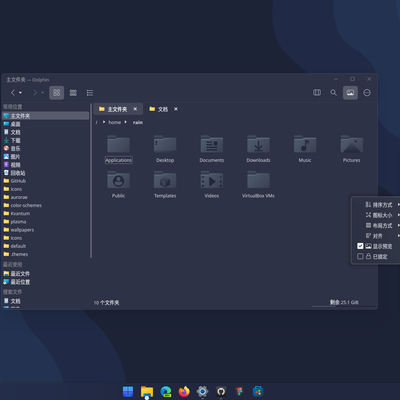Open 音乐 in Places sidebar
The width and height of the screenshot is (400, 400).
pyautogui.click(x=46, y=148)
